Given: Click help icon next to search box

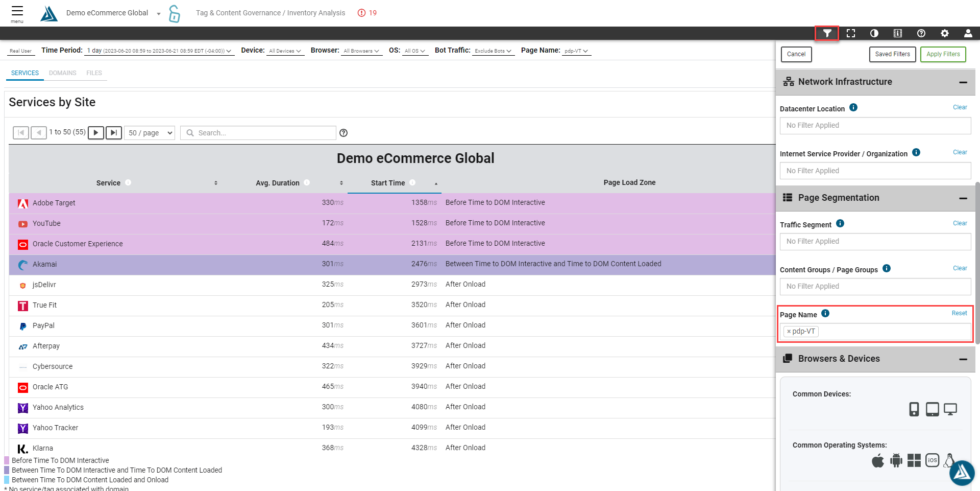Looking at the screenshot, I should pyautogui.click(x=344, y=133).
